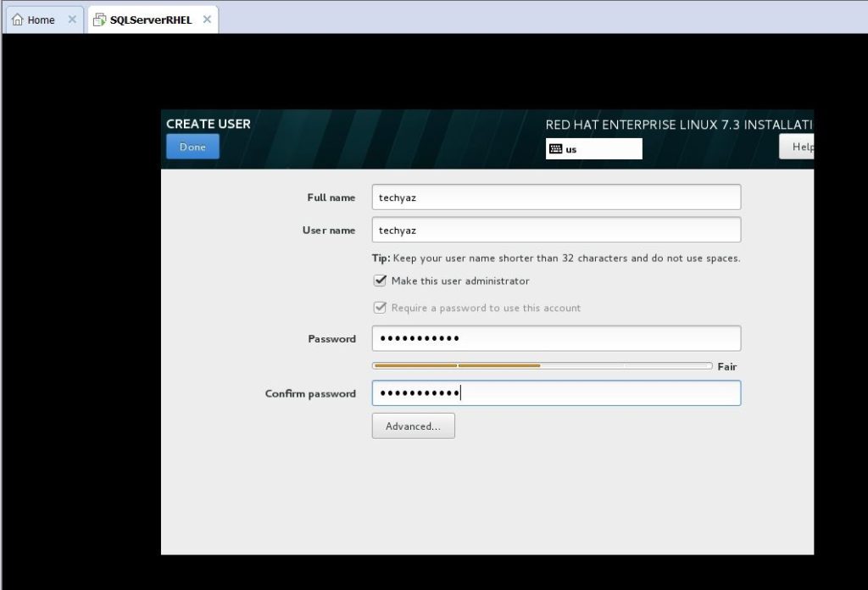This screenshot has height=590, width=868.
Task: Click the Home tab house icon
Action: pos(17,19)
